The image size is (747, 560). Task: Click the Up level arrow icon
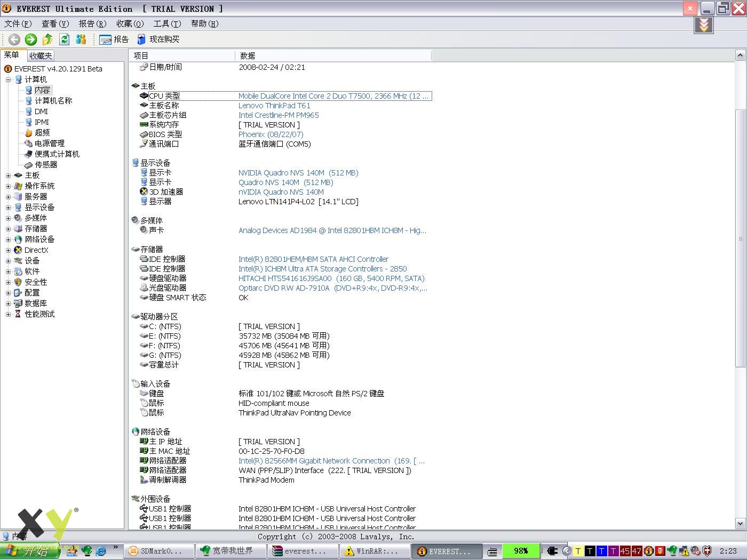point(47,39)
